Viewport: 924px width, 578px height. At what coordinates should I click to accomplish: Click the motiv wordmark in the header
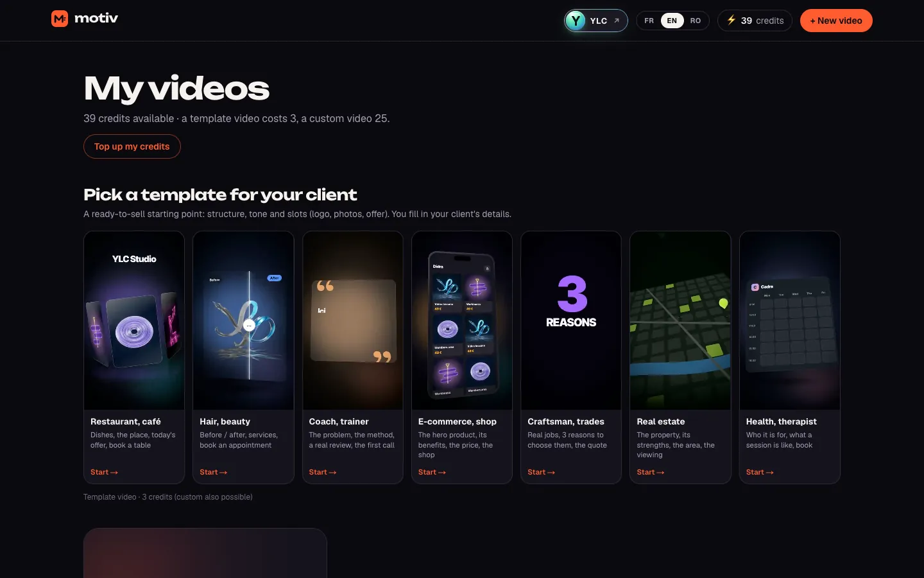[96, 18]
